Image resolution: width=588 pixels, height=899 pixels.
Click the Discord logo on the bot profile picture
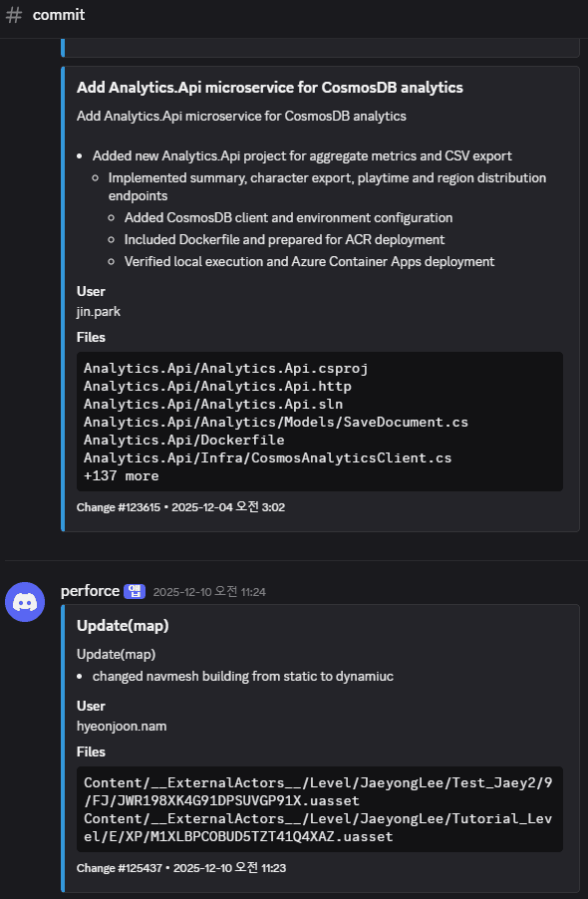pos(25,603)
